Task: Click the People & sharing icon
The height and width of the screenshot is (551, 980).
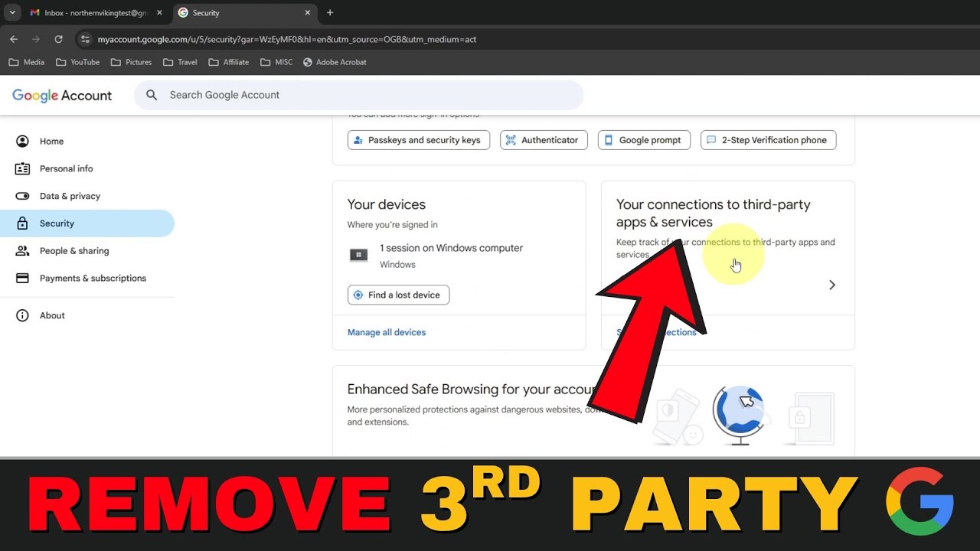Action: click(22, 251)
